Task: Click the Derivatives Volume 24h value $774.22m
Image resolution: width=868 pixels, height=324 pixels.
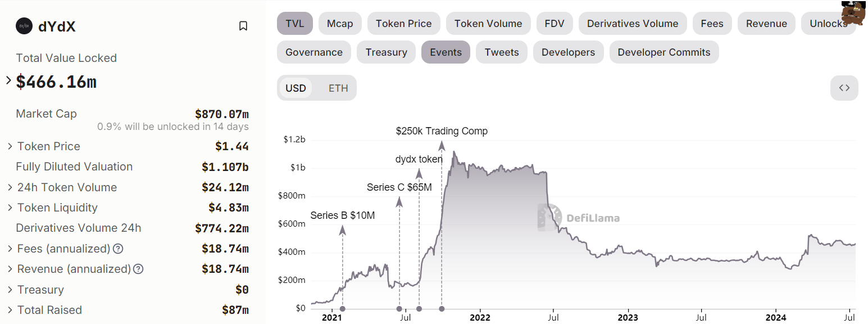Action: tap(222, 228)
